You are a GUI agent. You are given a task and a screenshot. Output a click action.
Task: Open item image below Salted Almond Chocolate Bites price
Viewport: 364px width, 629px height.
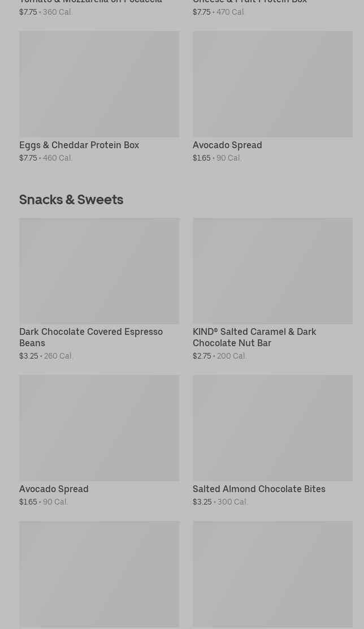(x=272, y=574)
